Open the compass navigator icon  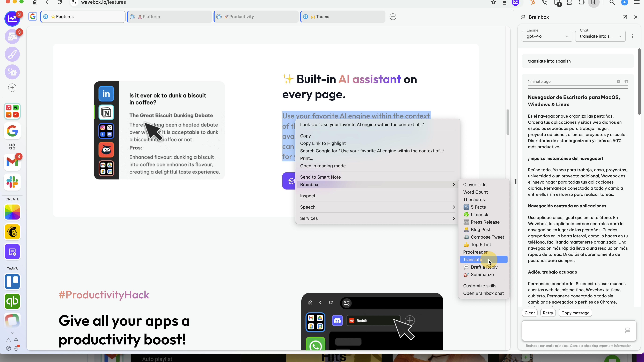[9, 348]
